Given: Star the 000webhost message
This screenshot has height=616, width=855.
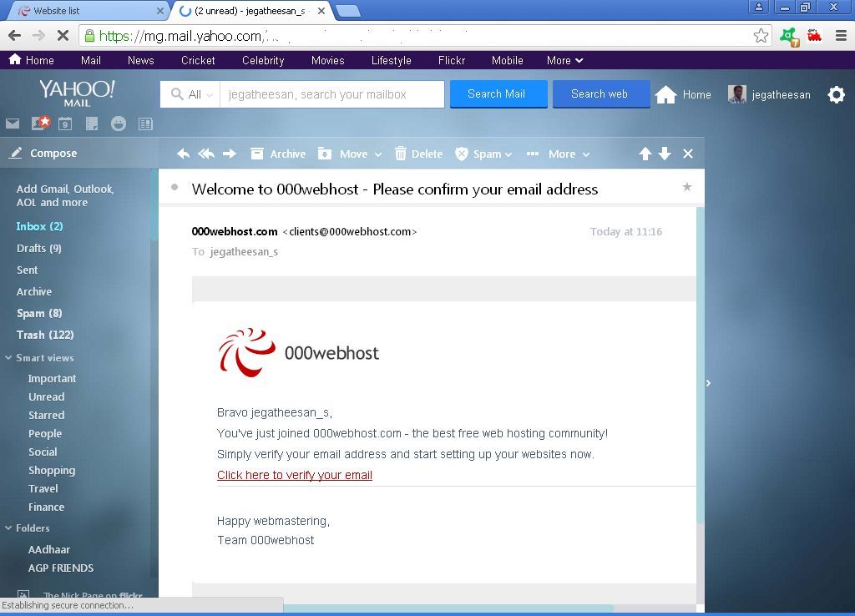Looking at the screenshot, I should coord(687,188).
